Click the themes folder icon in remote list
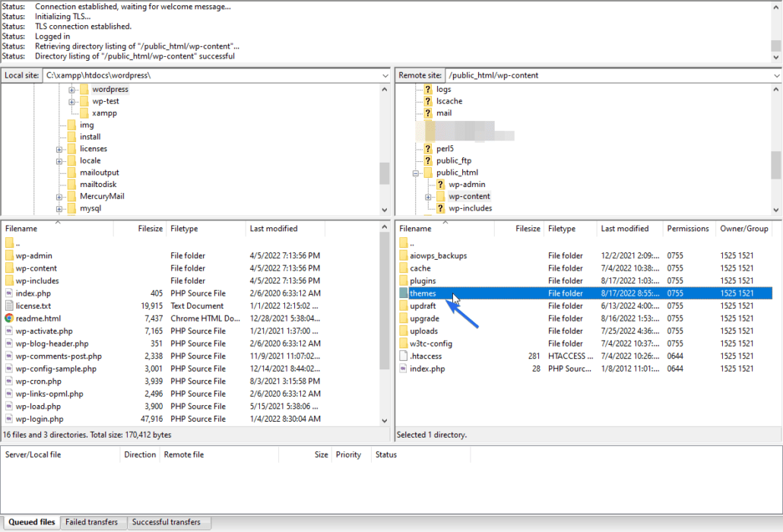Image resolution: width=783 pixels, height=532 pixels. pyautogui.click(x=404, y=293)
